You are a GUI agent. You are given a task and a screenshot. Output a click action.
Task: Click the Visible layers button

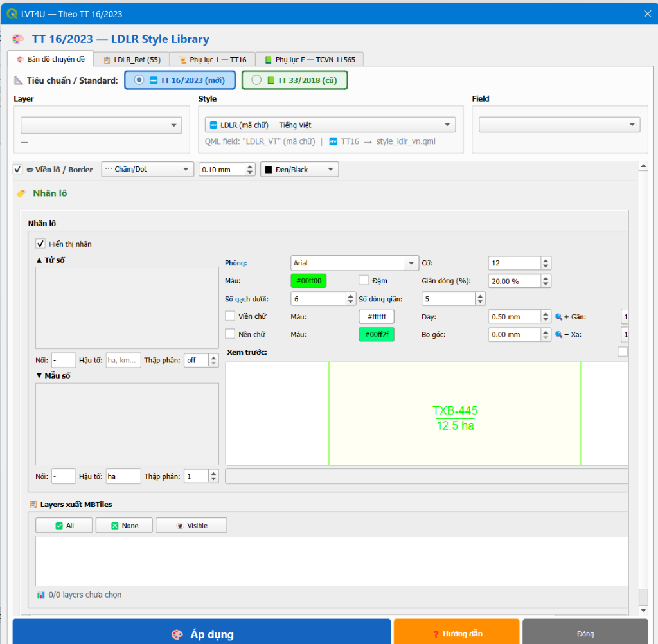point(191,526)
